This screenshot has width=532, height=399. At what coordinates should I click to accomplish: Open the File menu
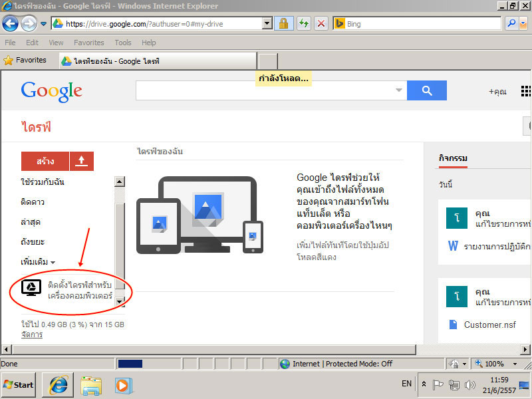10,43
